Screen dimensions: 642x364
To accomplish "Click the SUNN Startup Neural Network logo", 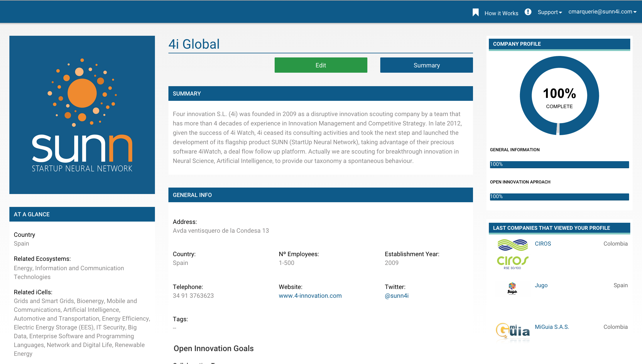I will click(82, 115).
